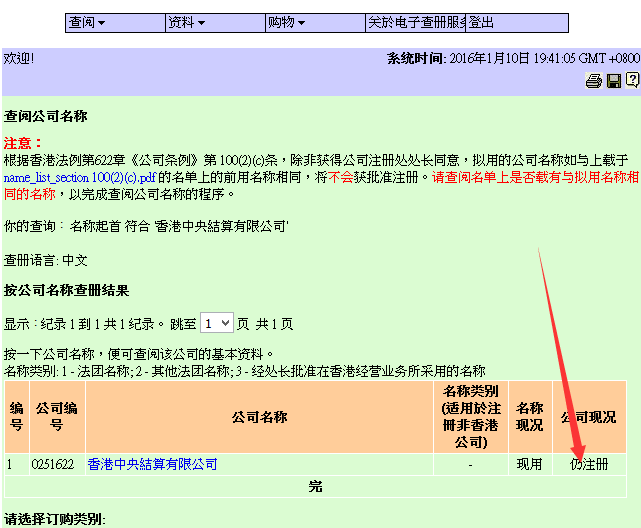Click the floppy disk save icon
641x528 pixels.
[614, 81]
